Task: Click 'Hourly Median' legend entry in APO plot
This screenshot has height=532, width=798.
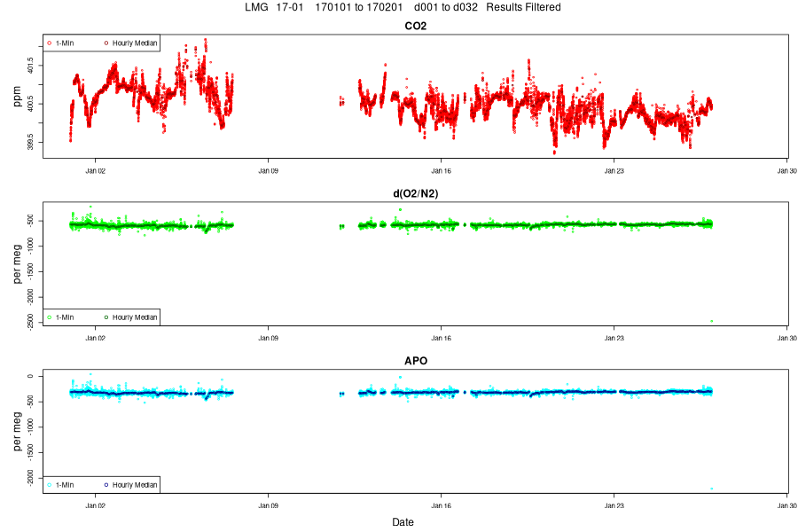Action: point(135,485)
